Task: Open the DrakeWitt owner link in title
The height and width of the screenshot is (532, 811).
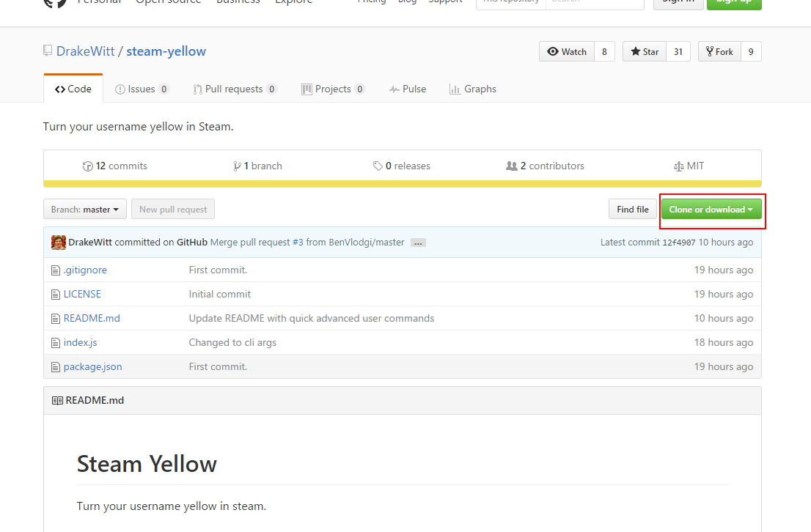Action: pos(85,51)
